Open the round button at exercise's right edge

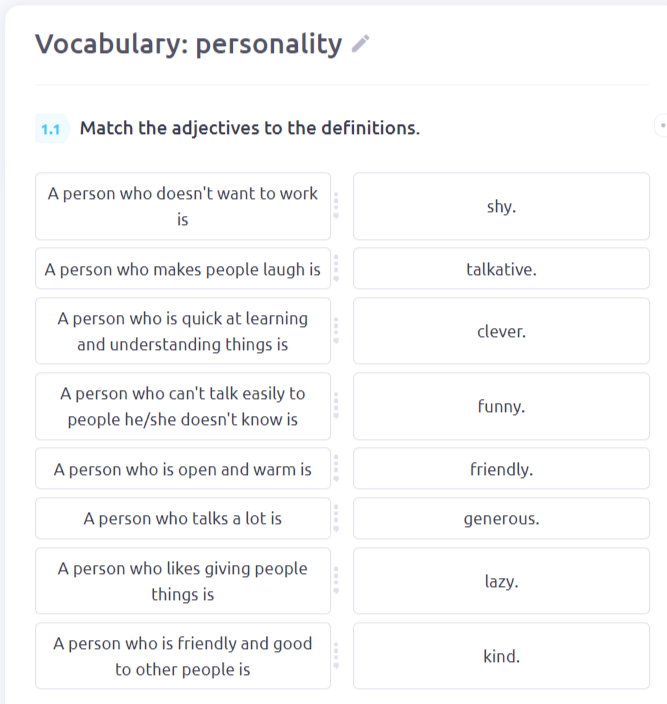[662, 126]
